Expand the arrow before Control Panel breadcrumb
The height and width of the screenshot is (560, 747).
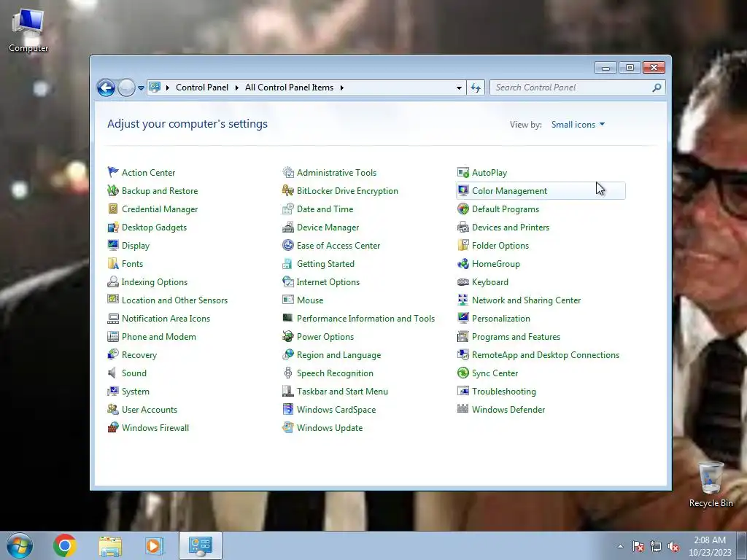coord(168,87)
